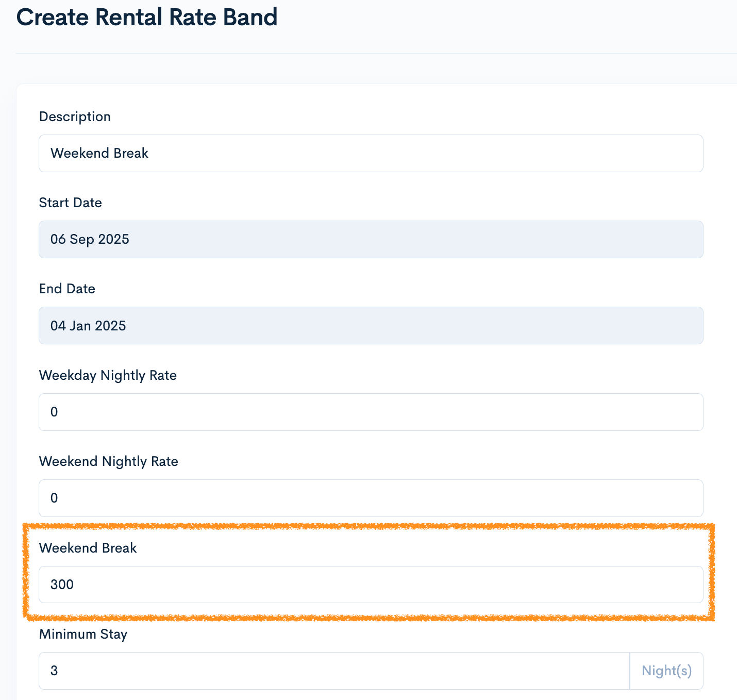Click the "Start Date" field label
Image resolution: width=737 pixels, height=700 pixels.
[x=71, y=203]
